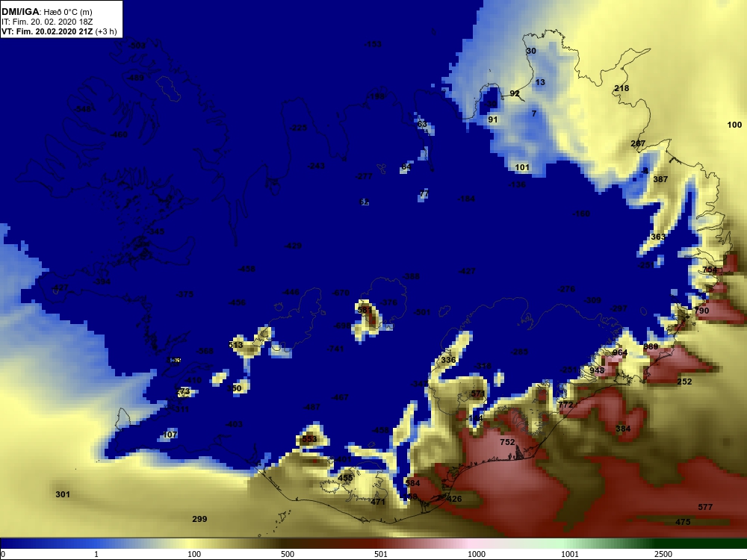Click the map value 475

[683, 523]
